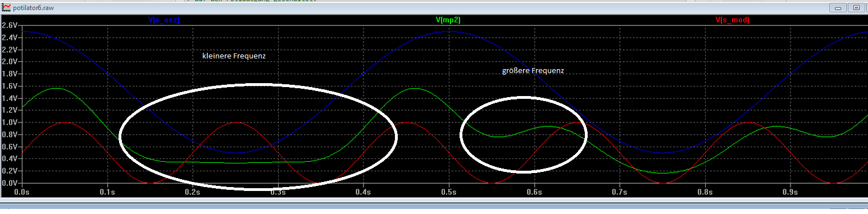
Task: Click the 0.0V vertical axis label
Action: point(9,184)
